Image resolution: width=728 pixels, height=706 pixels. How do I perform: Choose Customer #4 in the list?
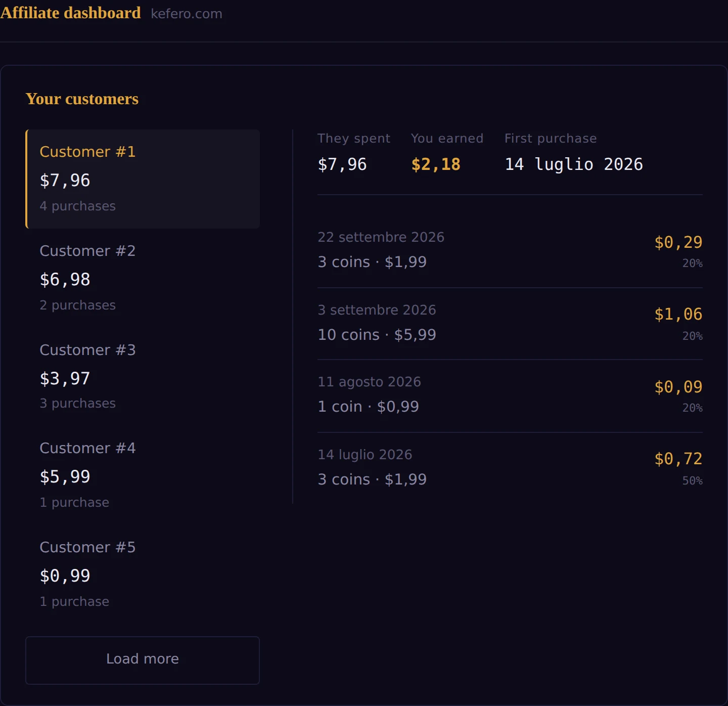[143, 475]
